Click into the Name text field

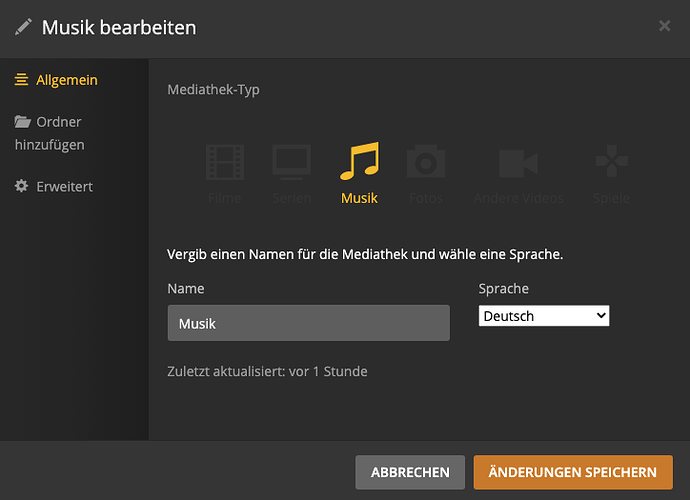[308, 324]
